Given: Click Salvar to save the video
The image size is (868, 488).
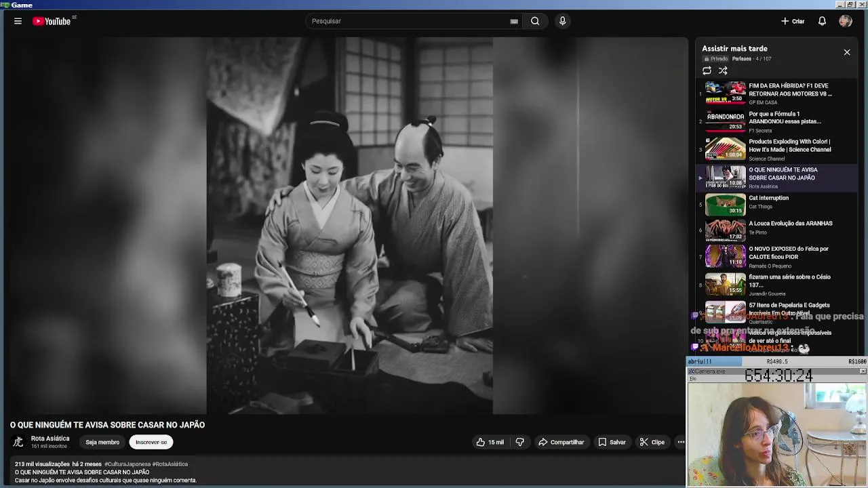Looking at the screenshot, I should [612, 442].
